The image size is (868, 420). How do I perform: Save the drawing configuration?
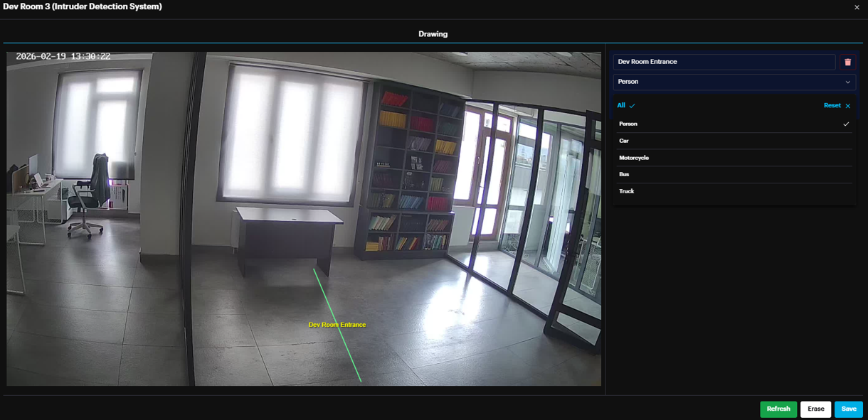tap(848, 409)
